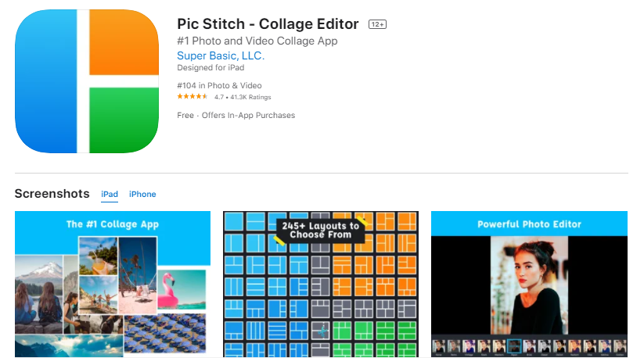Image resolution: width=644 pixels, height=358 pixels.
Task: Open The #1 Collage App screenshot
Action: click(113, 285)
